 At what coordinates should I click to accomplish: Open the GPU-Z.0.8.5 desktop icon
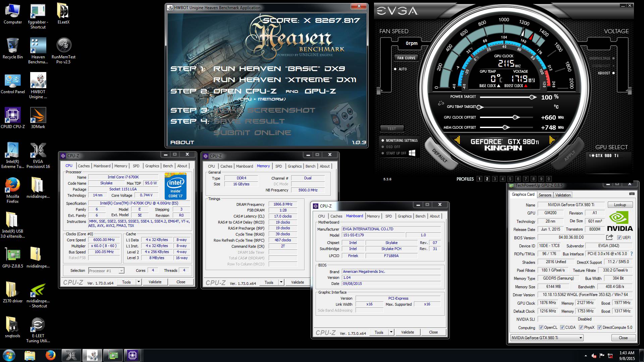pyautogui.click(x=13, y=257)
